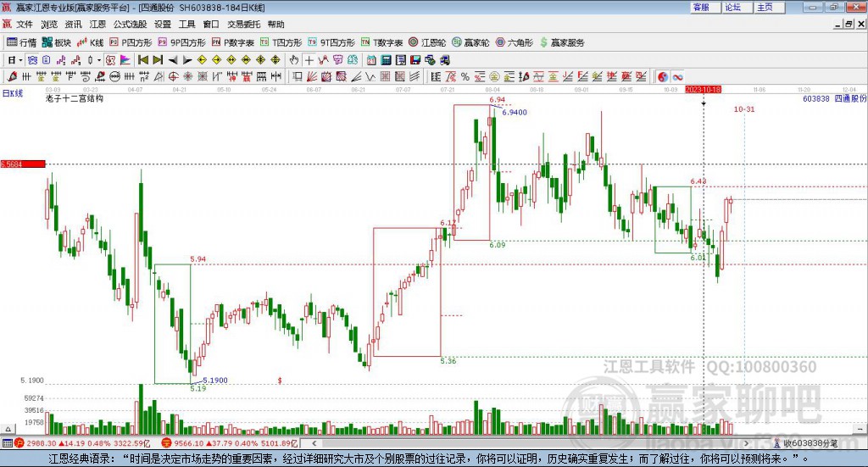Click the black left arrow icon
Image resolution: width=868 pixels, height=467 pixels.
click(x=173, y=60)
